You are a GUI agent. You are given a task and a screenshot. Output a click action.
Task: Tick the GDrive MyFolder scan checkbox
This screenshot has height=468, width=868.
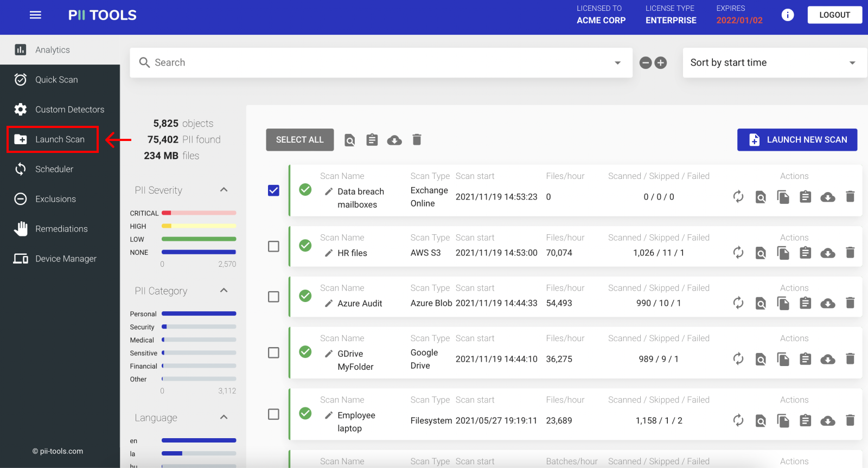pos(273,352)
